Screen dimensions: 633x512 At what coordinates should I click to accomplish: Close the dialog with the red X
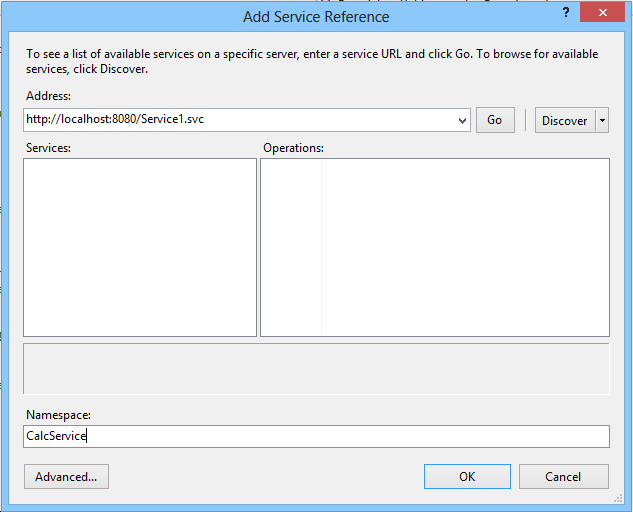(x=602, y=13)
